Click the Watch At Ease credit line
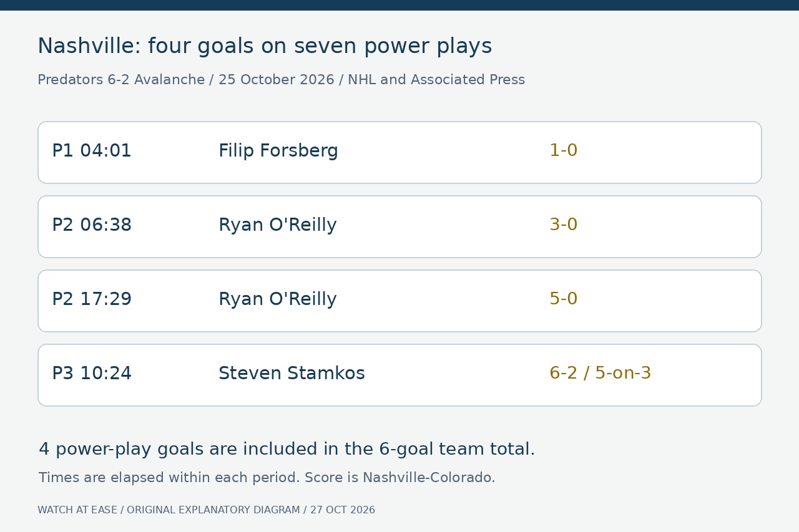Screen dimensions: 799x532 click(x=206, y=510)
